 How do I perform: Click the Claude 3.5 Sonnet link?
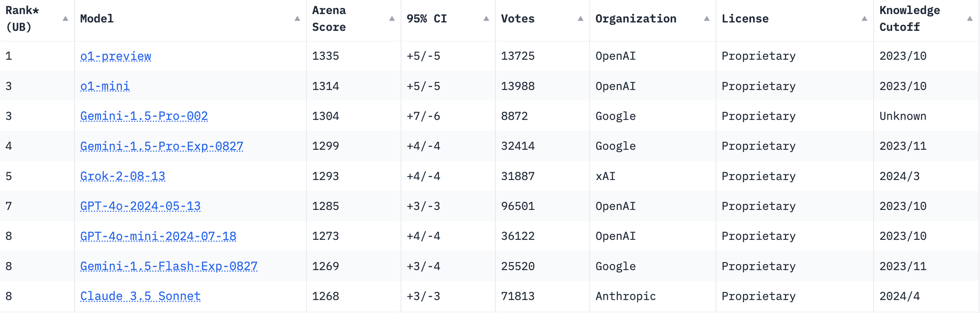pos(140,296)
